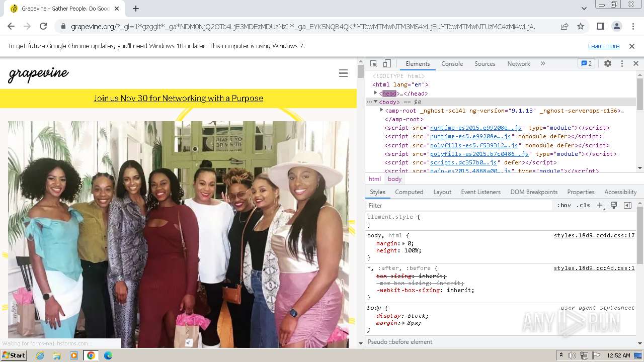Viewport: 644px width, 362px height.
Task: Open the Accessibility tab
Action: click(620, 192)
